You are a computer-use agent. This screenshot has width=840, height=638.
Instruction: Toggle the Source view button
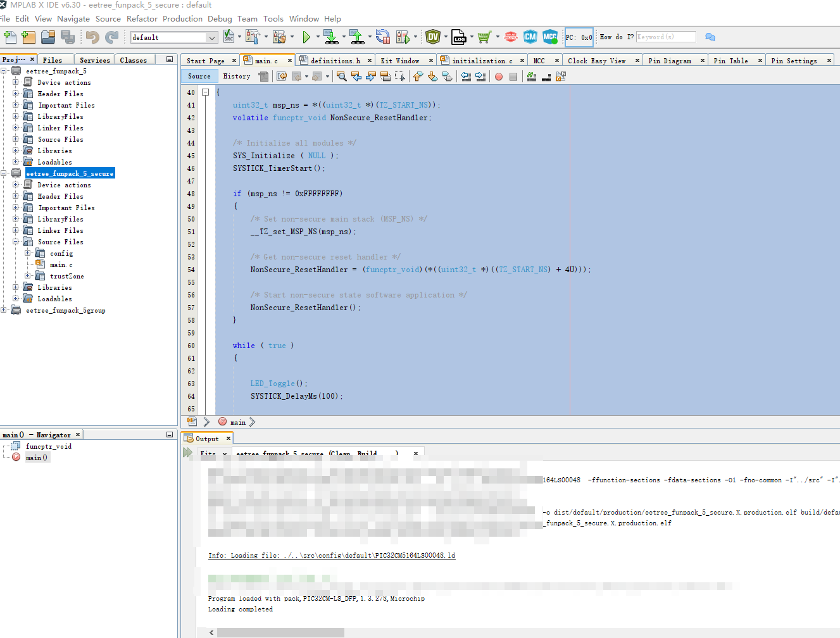(x=199, y=76)
